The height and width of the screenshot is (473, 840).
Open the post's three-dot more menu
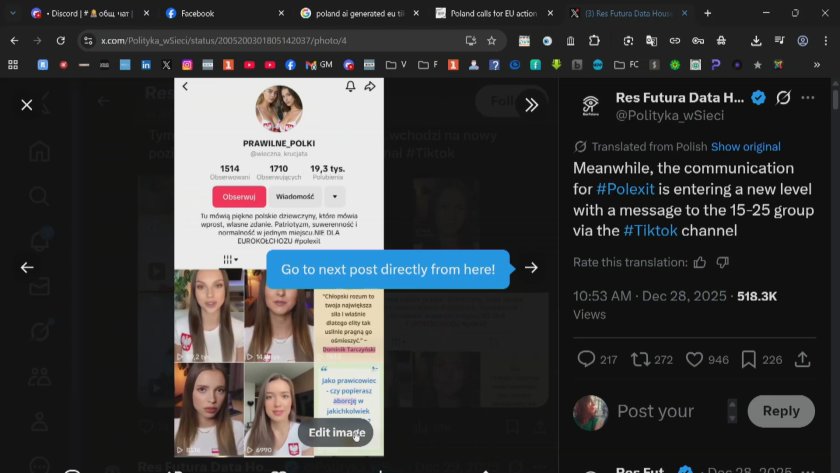point(807,98)
